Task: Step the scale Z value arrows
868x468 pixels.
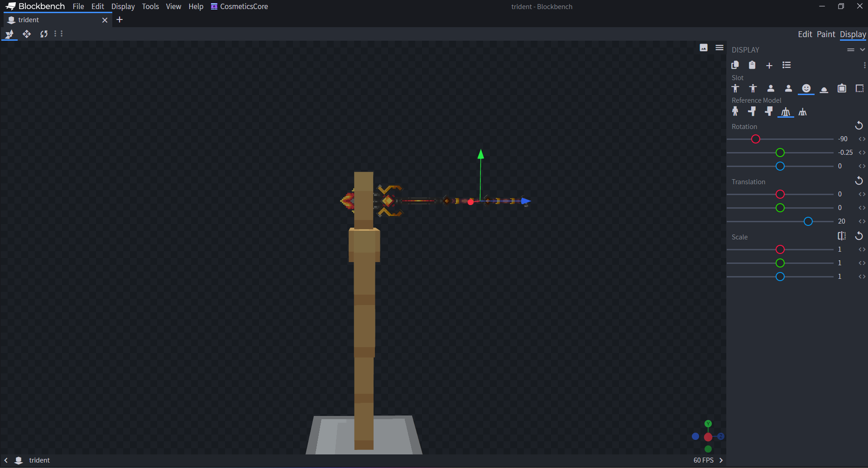Action: [862, 277]
